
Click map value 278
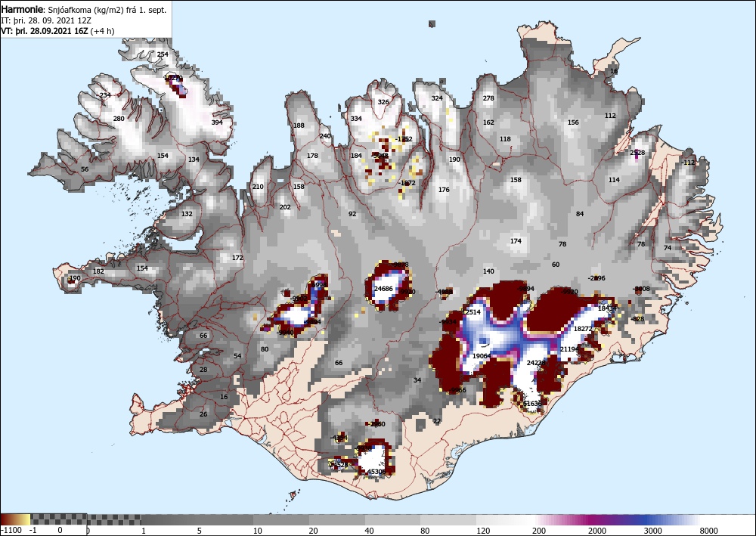point(488,98)
